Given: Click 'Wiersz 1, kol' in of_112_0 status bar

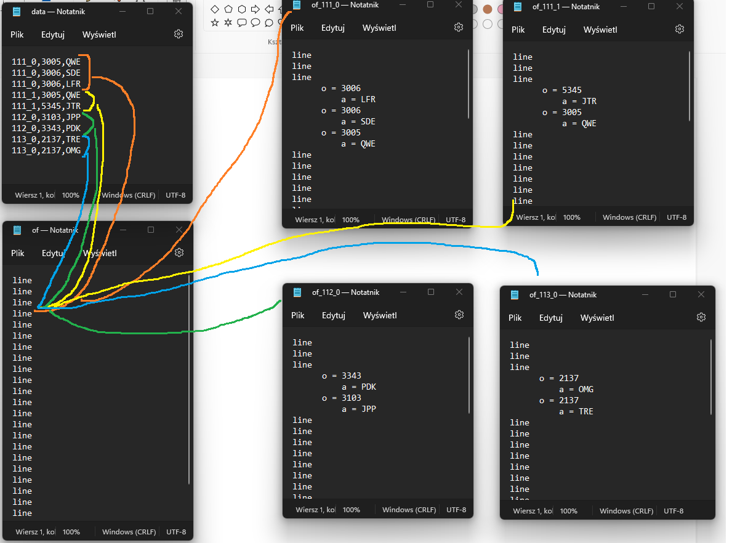Looking at the screenshot, I should click(x=316, y=510).
